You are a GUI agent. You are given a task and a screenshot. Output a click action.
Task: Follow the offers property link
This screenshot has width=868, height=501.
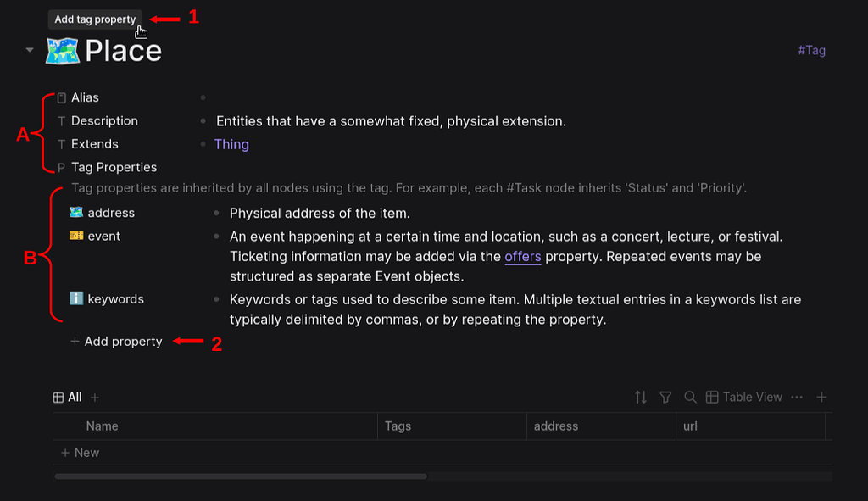pyautogui.click(x=522, y=256)
